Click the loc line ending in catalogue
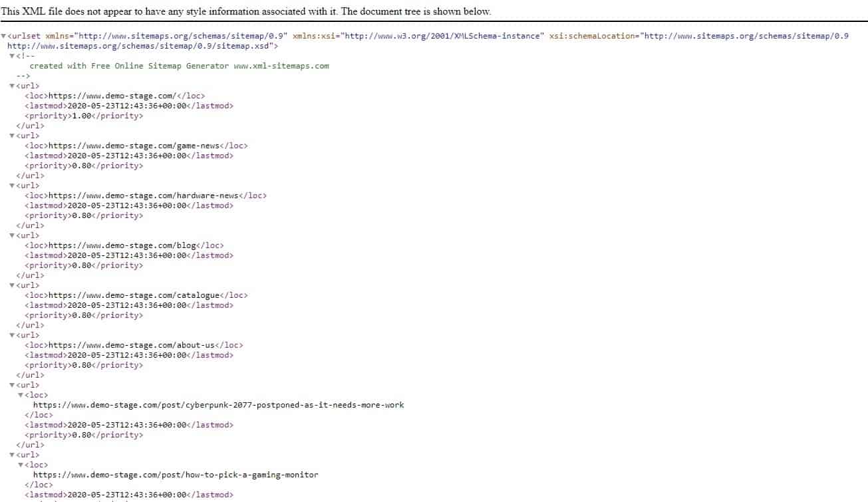The width and height of the screenshot is (868, 502). 136,295
